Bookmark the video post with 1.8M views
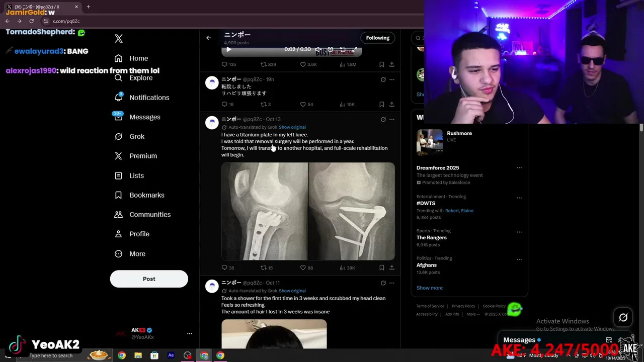 382,64
